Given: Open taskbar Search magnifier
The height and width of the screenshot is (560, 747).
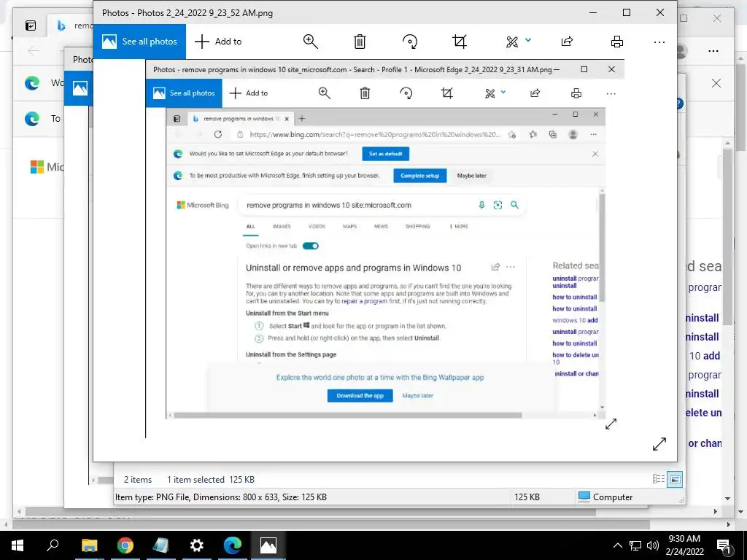Looking at the screenshot, I should 53,545.
